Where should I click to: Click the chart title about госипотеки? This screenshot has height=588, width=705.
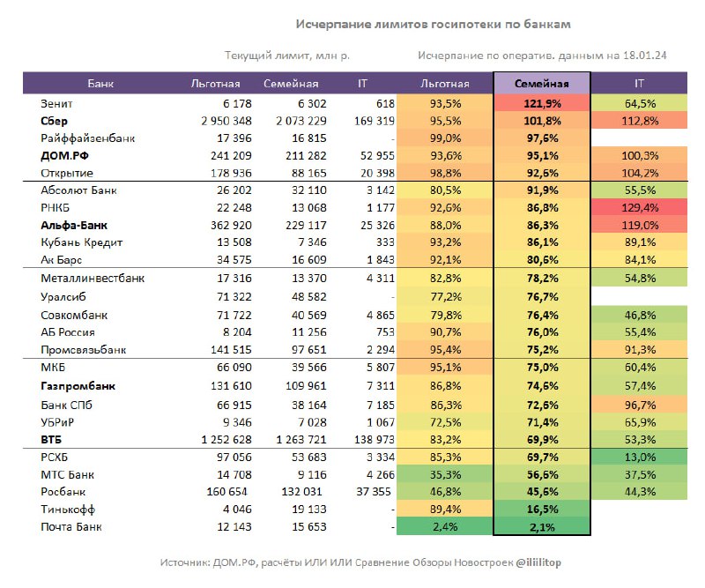pos(433,24)
